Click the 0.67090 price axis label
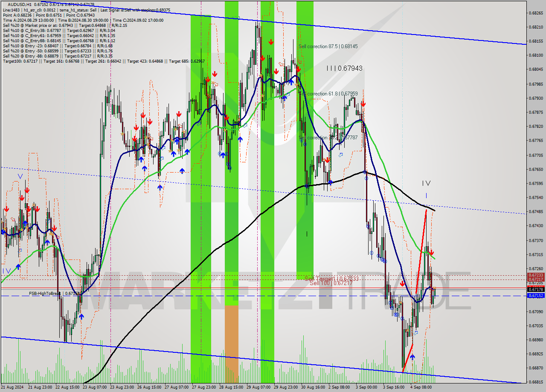 536,311
